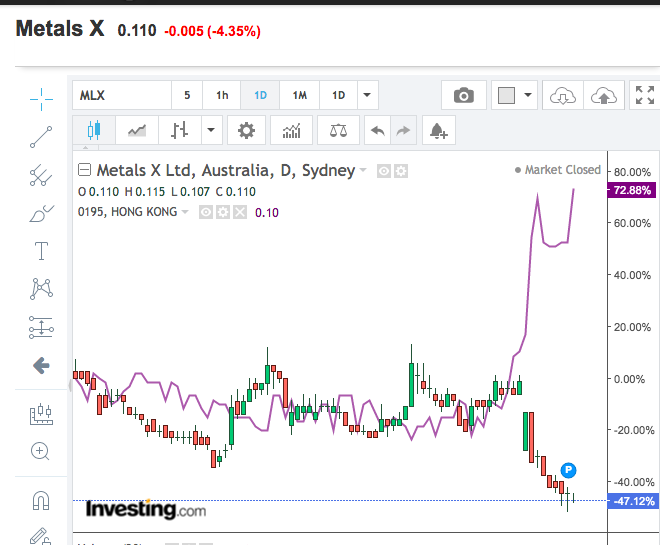
Task: Open the Metals X Ltd title dropdown
Action: coord(363,170)
